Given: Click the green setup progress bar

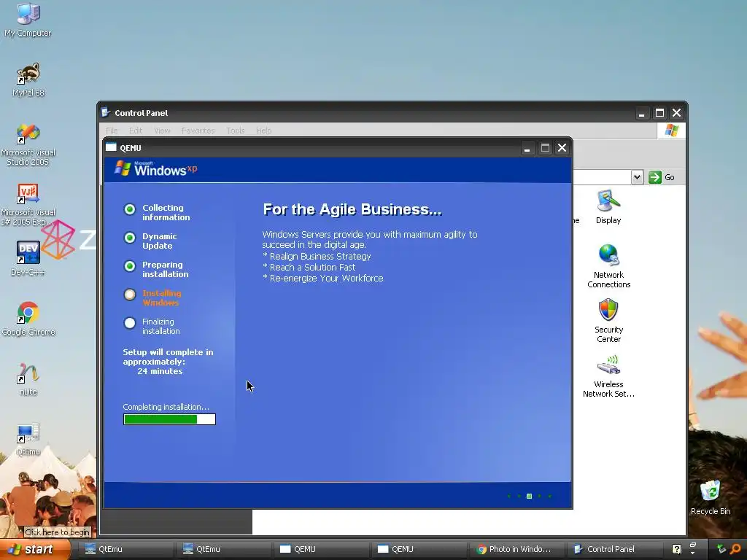Looking at the screenshot, I should (x=169, y=419).
